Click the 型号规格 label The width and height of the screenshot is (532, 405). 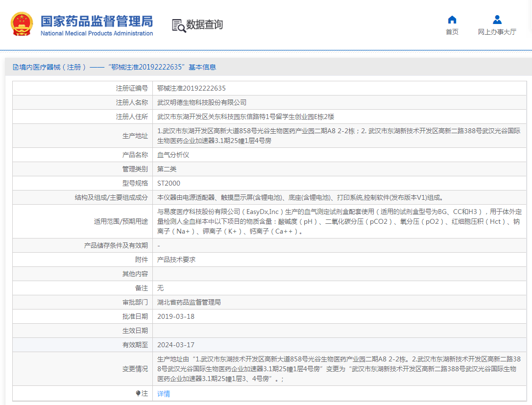(x=135, y=183)
